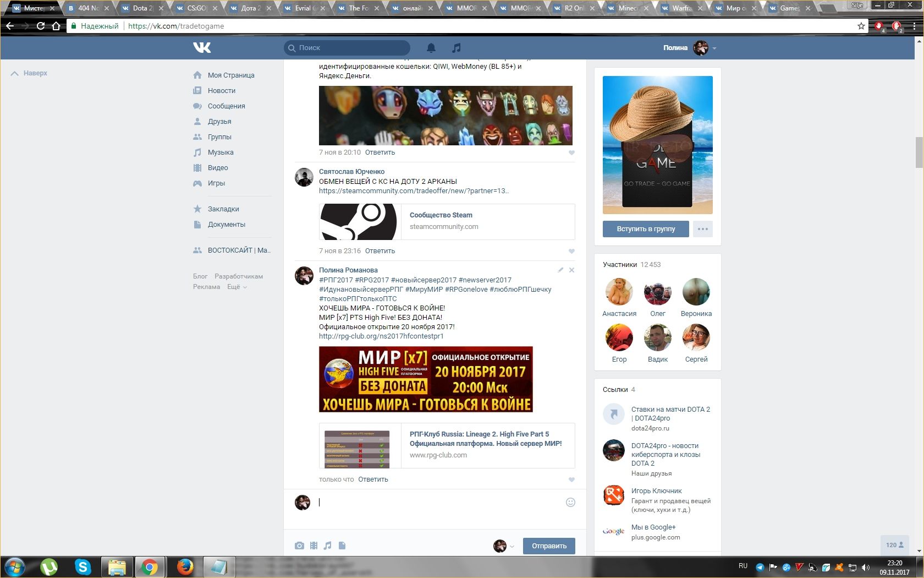Open the Windows Start menu
Viewport: 924px width, 578px height.
pos(15,566)
